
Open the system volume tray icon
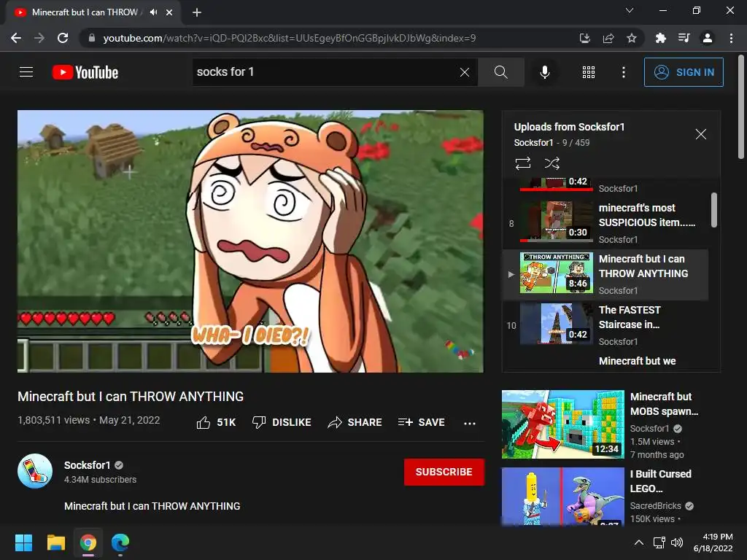[676, 542]
